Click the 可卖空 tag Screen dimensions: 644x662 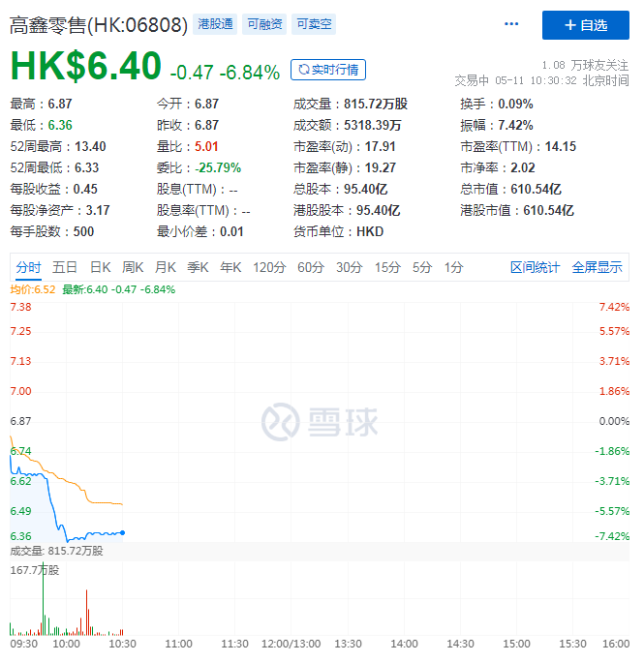(315, 25)
